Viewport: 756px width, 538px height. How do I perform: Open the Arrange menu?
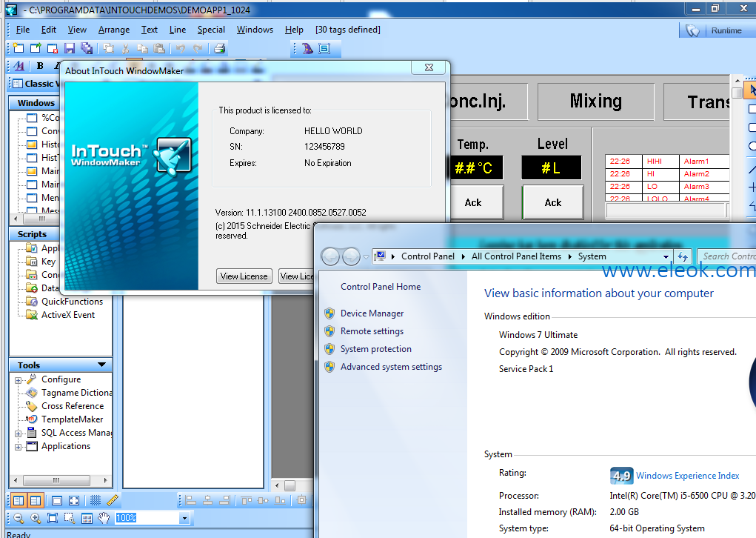point(114,30)
